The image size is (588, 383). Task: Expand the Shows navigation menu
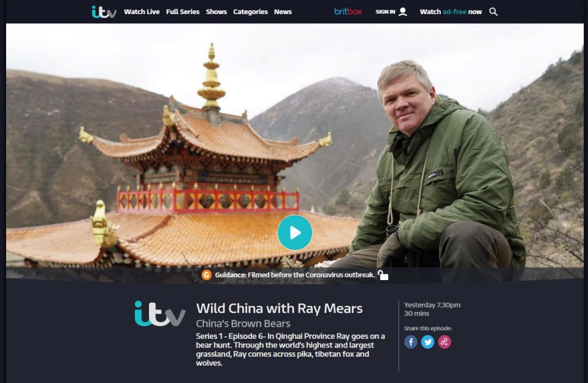216,12
